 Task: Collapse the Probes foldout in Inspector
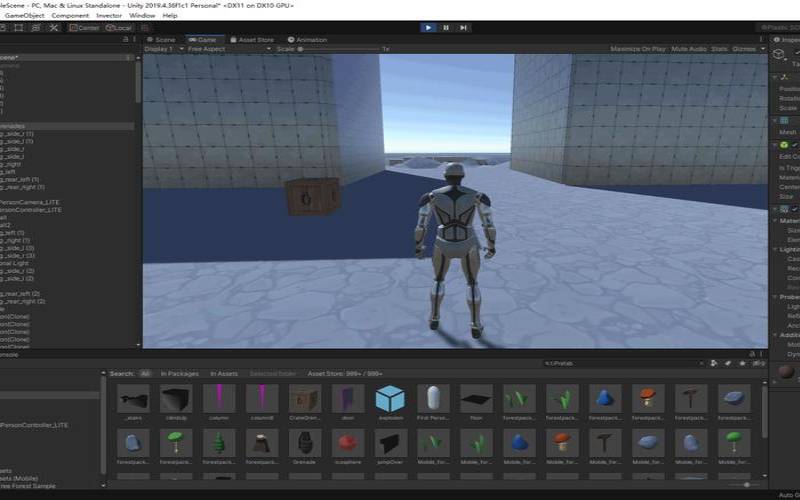776,297
